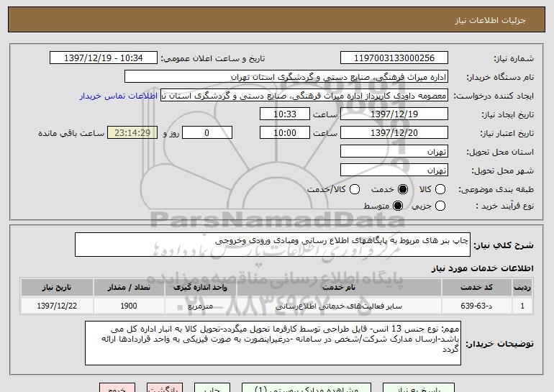554x392 pixels.
Task: Choose the متوسط purchase type radio
Action: pyautogui.click(x=398, y=206)
